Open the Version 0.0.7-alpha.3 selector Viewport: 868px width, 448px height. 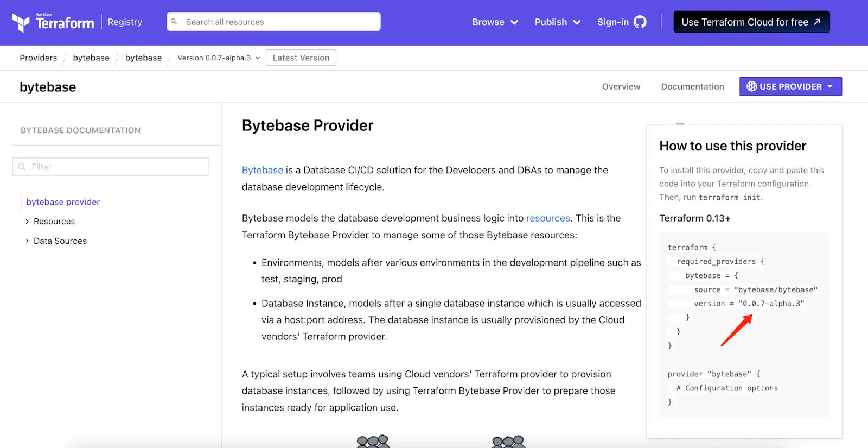219,58
